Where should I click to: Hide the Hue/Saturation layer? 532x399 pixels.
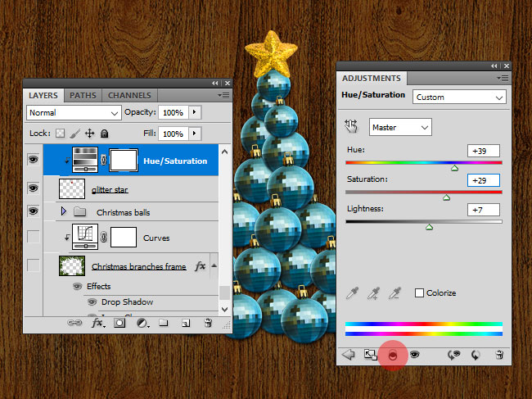pos(33,159)
